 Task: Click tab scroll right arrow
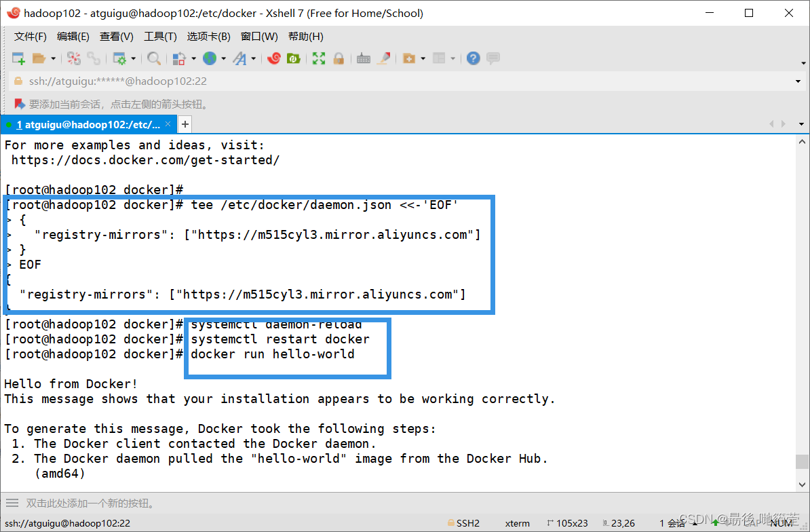(x=784, y=124)
